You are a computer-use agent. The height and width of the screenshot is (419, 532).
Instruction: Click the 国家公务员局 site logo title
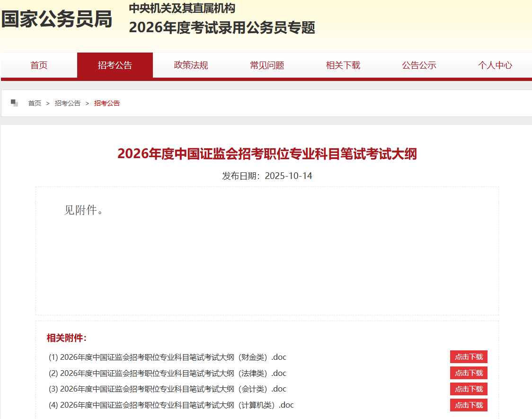pyautogui.click(x=57, y=19)
